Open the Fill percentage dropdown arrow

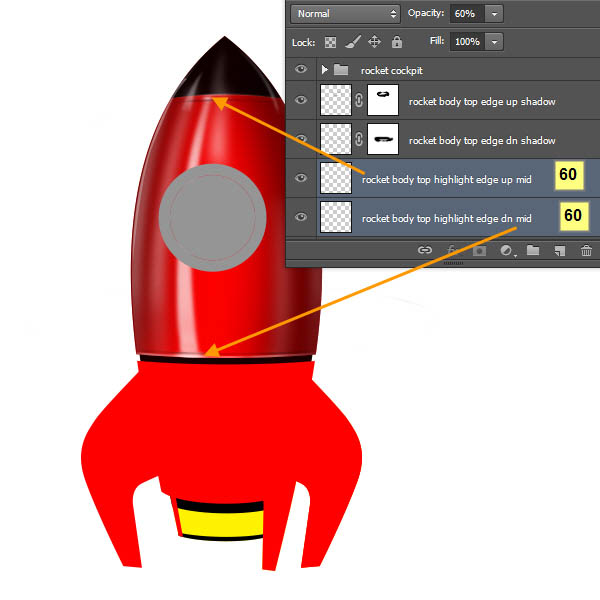(494, 42)
